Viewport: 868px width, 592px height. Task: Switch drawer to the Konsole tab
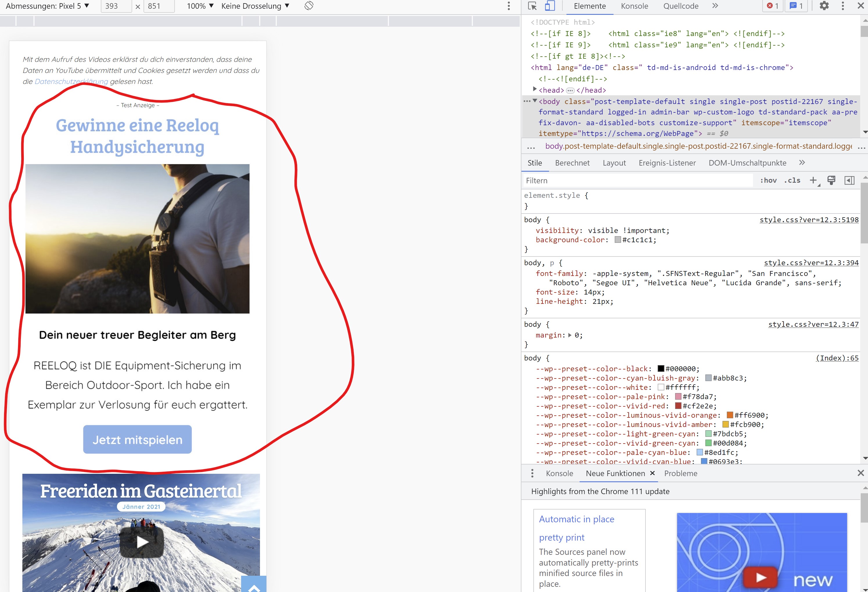coord(559,473)
